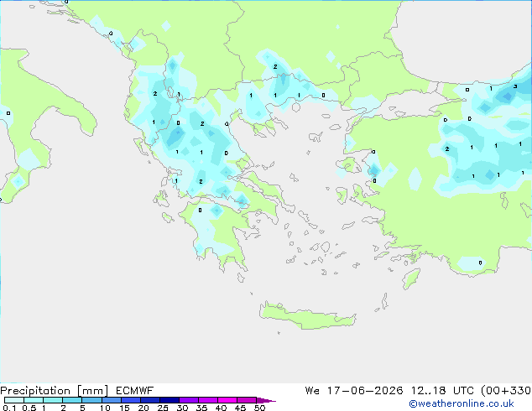Click the island of Rhodes on the map
Viewport: 532px width, 411px height.
[411, 278]
